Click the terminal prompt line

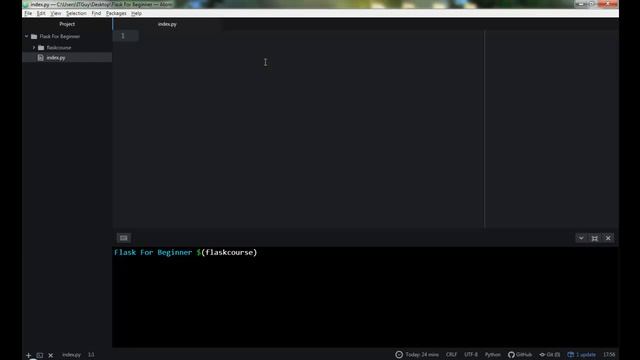tap(186, 252)
